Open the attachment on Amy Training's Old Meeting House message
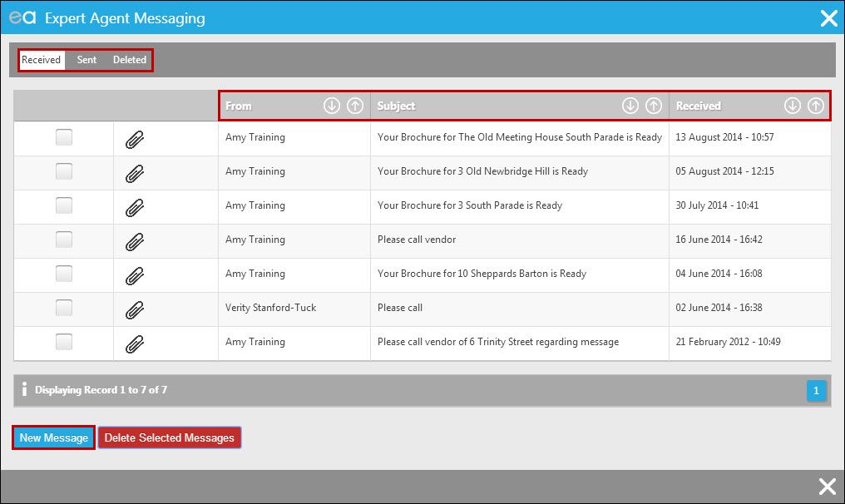 [x=135, y=137]
